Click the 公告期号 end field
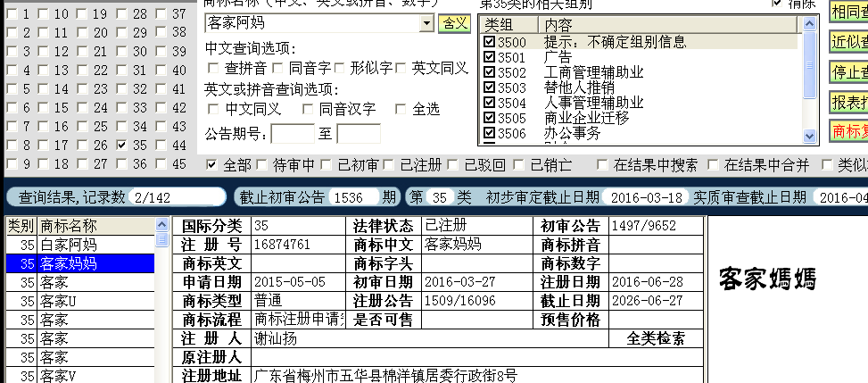 (x=359, y=134)
